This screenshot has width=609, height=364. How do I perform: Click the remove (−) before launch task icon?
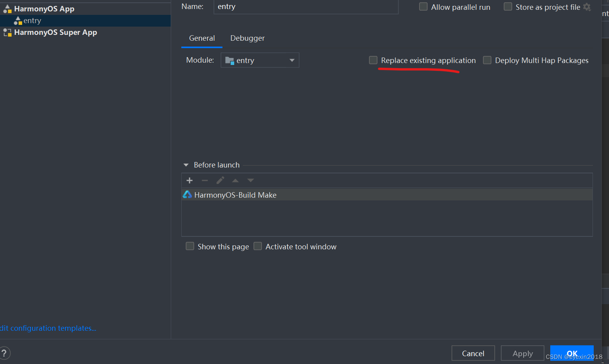(205, 180)
